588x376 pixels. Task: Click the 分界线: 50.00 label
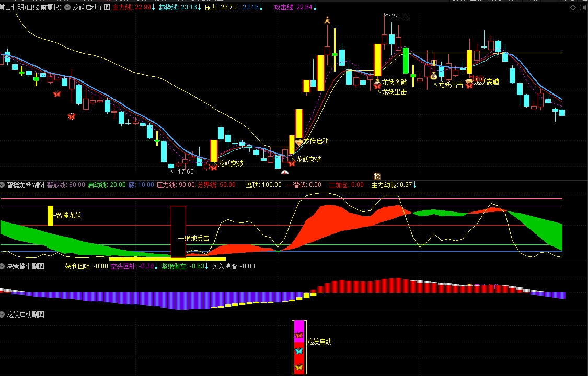tap(216, 185)
